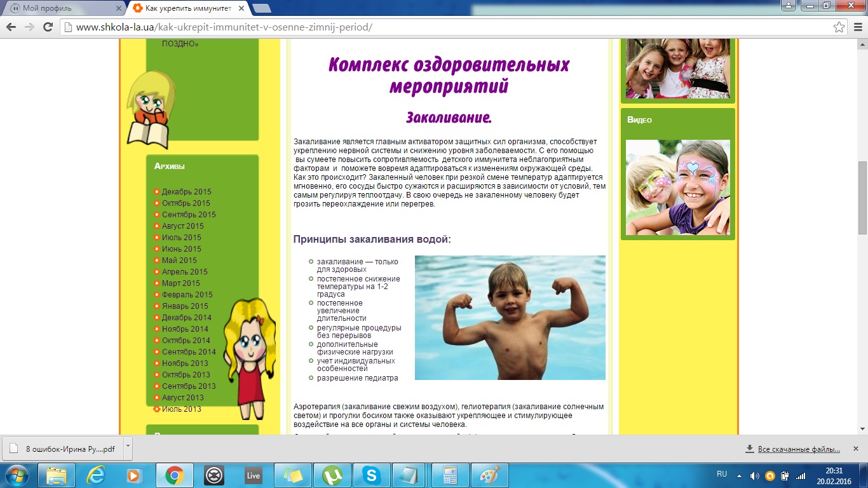Click the taskbar clock date

click(x=834, y=480)
